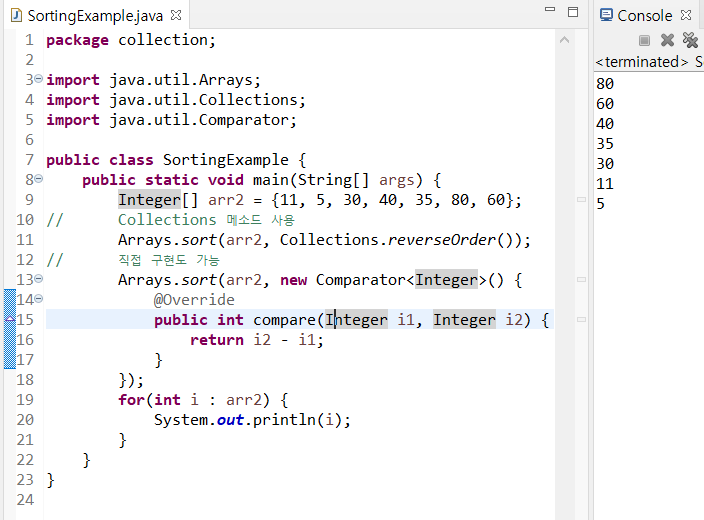Click 'java.util.Comparator' import text
This screenshot has width=704, height=520.
click(x=199, y=120)
